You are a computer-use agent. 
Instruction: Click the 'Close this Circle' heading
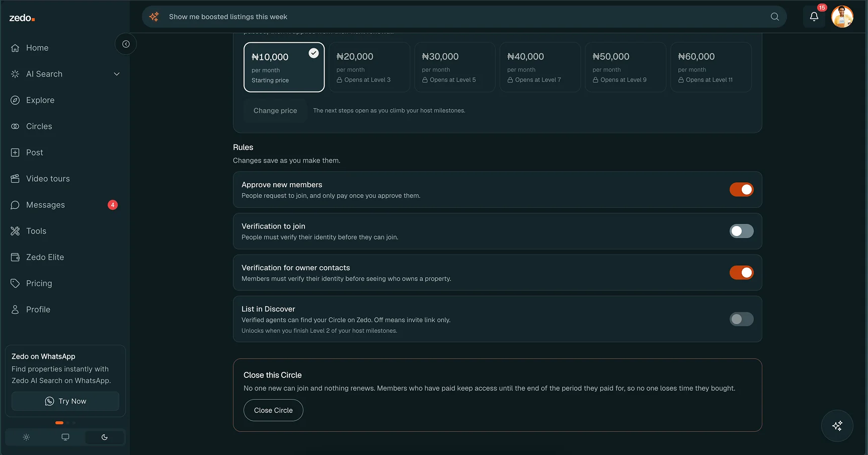[273, 375]
